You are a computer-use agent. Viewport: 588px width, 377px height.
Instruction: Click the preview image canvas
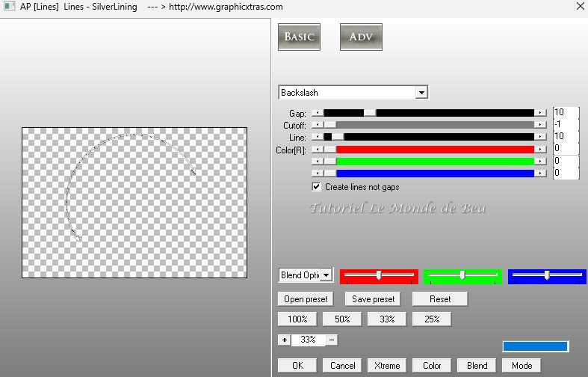tap(134, 203)
